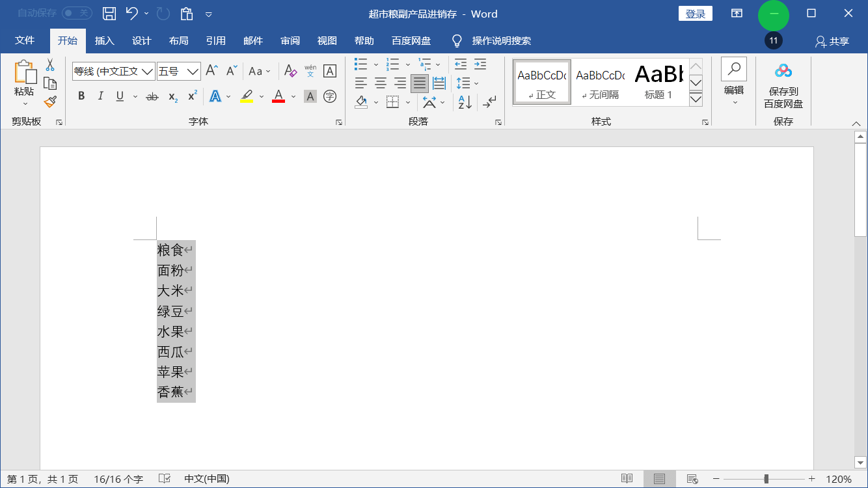Open the phonetic guide (wén) tool
The height and width of the screenshot is (488, 868).
[x=310, y=71]
